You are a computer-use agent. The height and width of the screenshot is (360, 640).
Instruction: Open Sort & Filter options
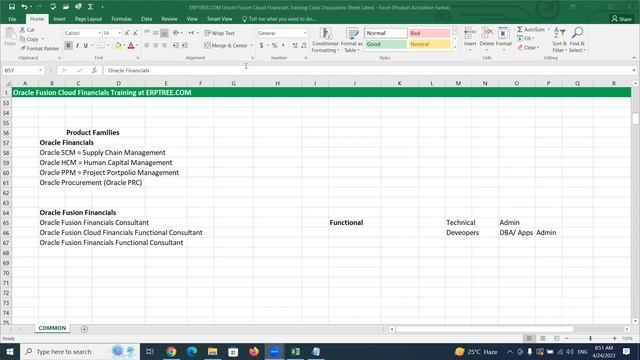(x=559, y=40)
